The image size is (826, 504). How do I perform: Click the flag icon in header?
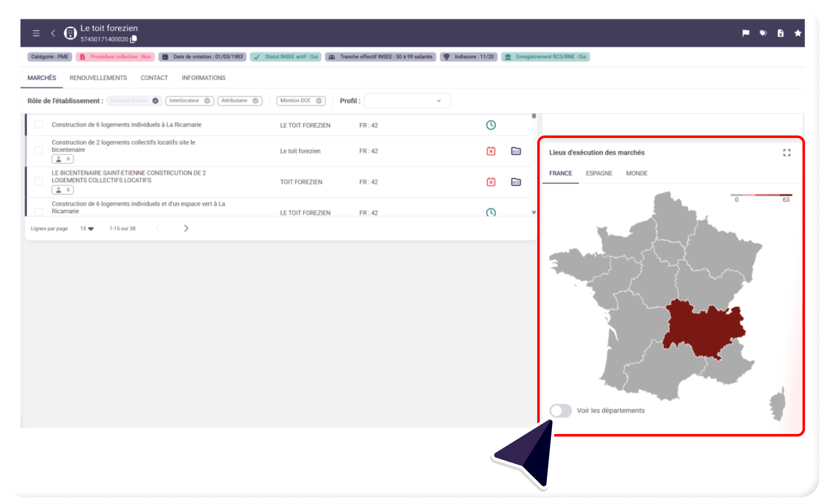pos(746,33)
